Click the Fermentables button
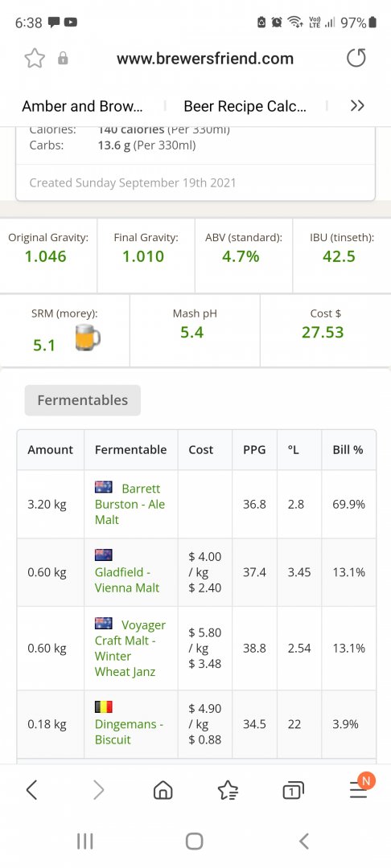 83,400
